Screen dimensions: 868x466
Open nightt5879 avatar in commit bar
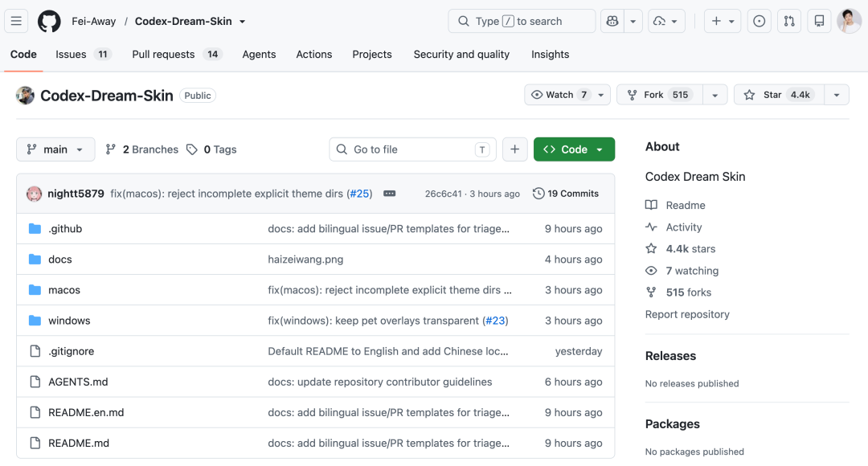pyautogui.click(x=35, y=194)
